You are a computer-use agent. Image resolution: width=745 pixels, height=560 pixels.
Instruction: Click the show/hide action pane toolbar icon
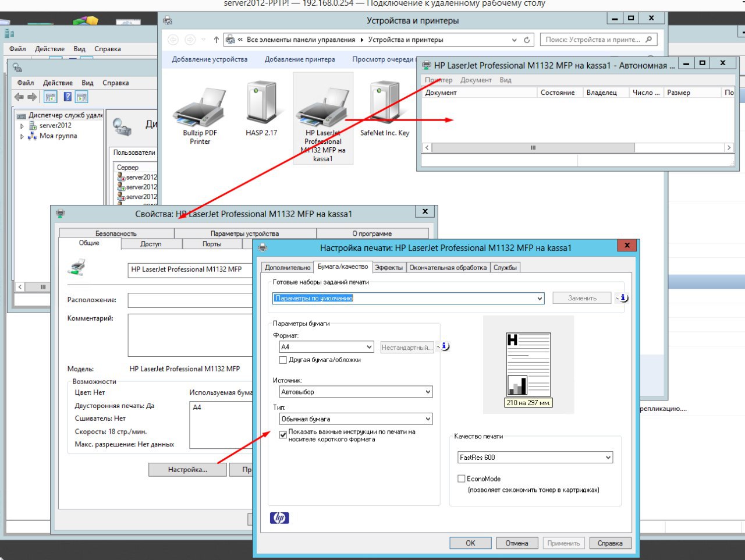pyautogui.click(x=81, y=97)
